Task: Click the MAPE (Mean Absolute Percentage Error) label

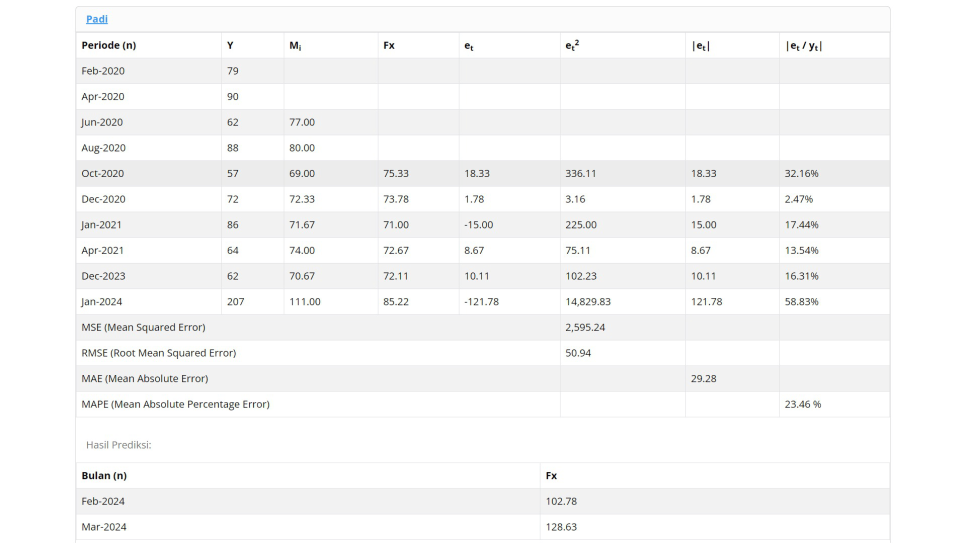Action: coord(176,404)
